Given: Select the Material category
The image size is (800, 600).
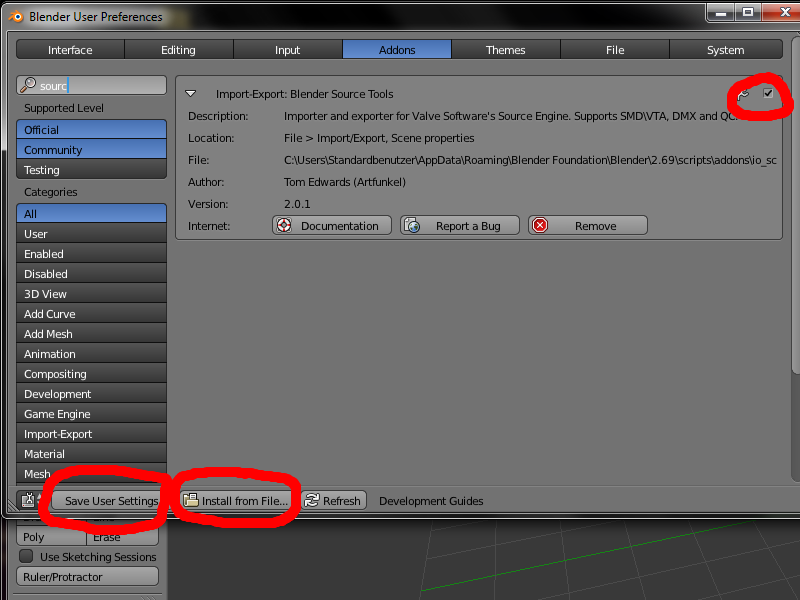Looking at the screenshot, I should 91,454.
